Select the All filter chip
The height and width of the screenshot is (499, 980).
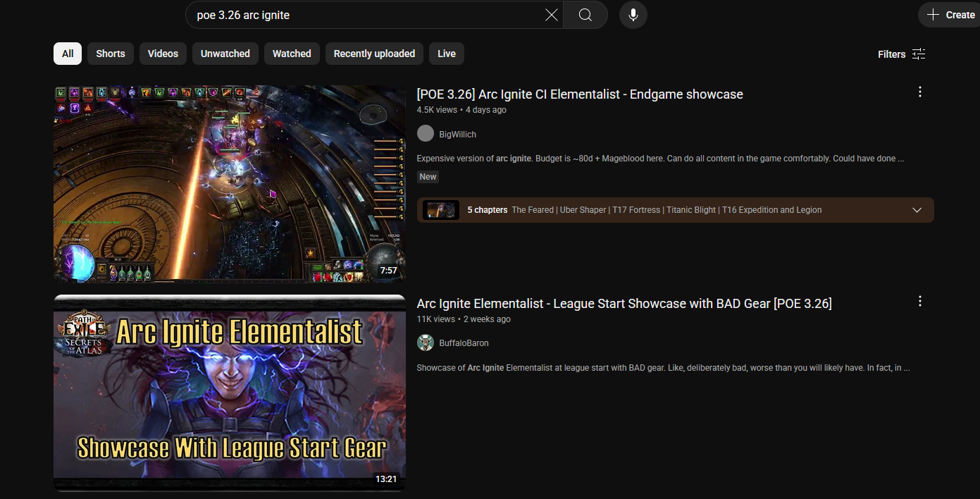pos(68,54)
